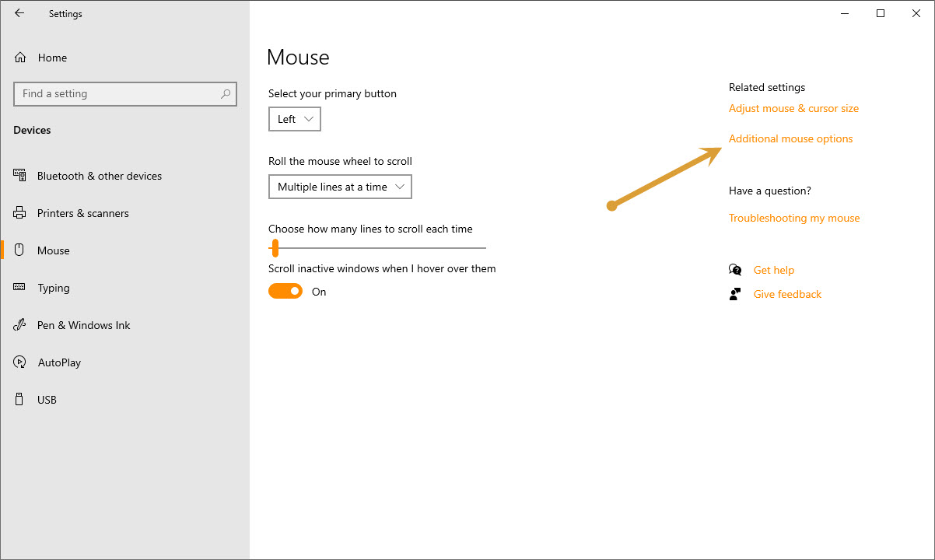Click the Pen & Windows Ink icon
Screen dimensions: 935x560
tap(20, 325)
